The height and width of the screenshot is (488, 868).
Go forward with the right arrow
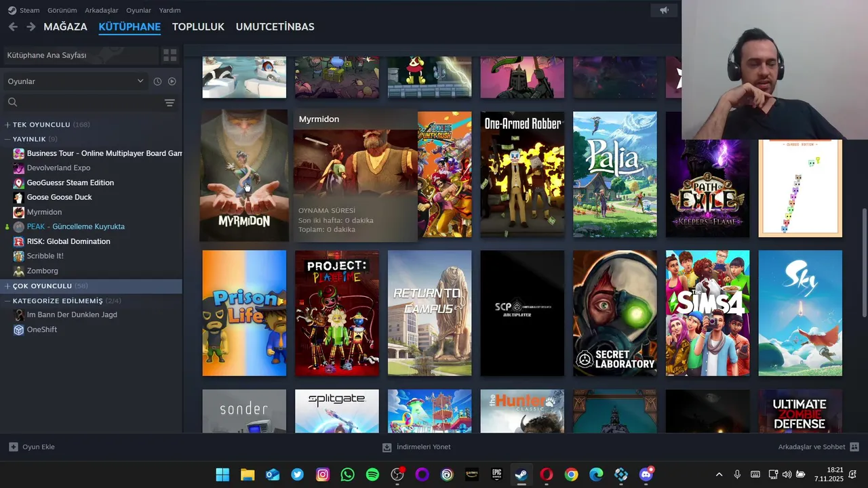(31, 26)
